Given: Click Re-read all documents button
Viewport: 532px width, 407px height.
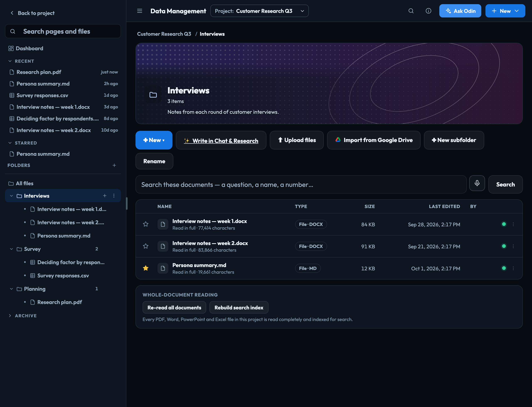Looking at the screenshot, I should click(174, 307).
